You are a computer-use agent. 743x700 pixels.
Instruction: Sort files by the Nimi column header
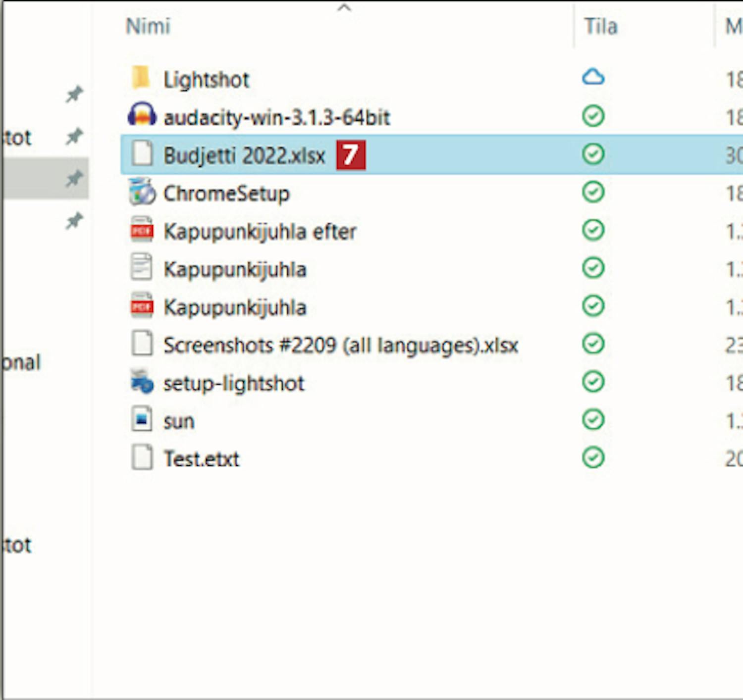[x=148, y=26]
